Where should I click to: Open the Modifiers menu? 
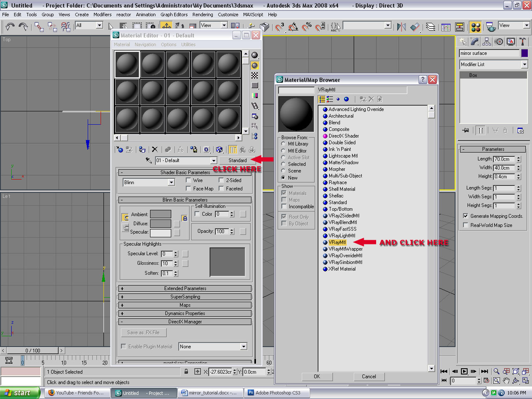102,15
